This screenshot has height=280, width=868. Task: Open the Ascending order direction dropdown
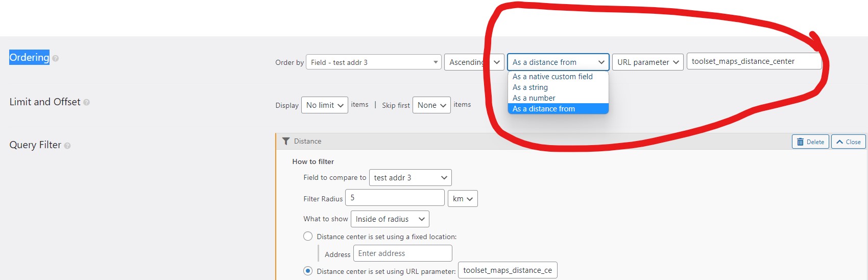474,62
